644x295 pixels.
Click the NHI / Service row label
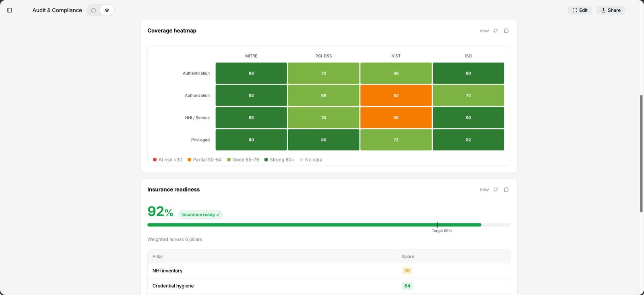[197, 118]
